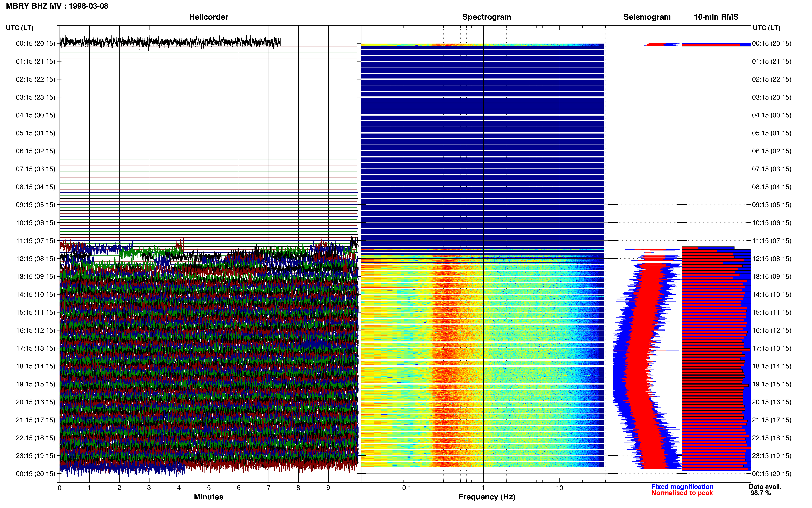Click left time label 16:15 (12:15)
Screen dimensions: 812x508
coord(36,330)
